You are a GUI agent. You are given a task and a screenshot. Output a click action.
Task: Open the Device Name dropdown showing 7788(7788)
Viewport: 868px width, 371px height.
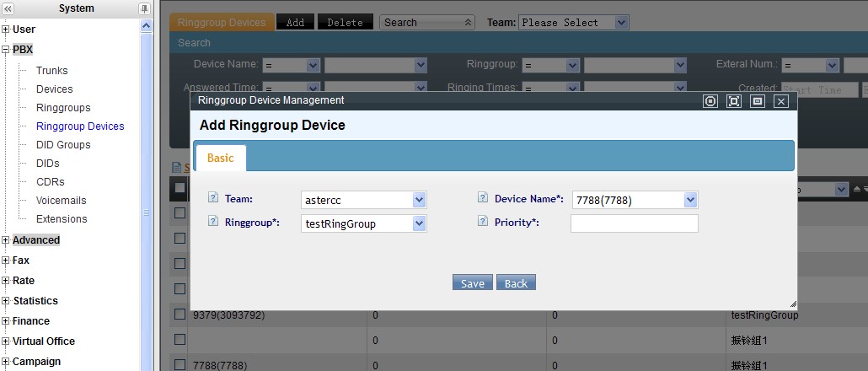click(690, 200)
